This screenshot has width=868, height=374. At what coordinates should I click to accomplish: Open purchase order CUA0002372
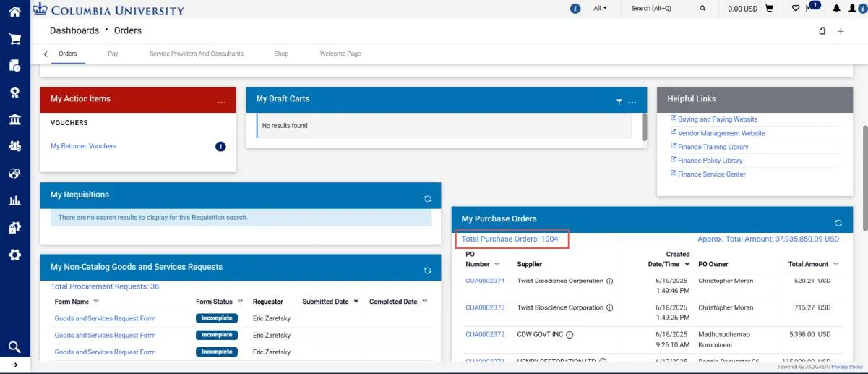(x=485, y=334)
